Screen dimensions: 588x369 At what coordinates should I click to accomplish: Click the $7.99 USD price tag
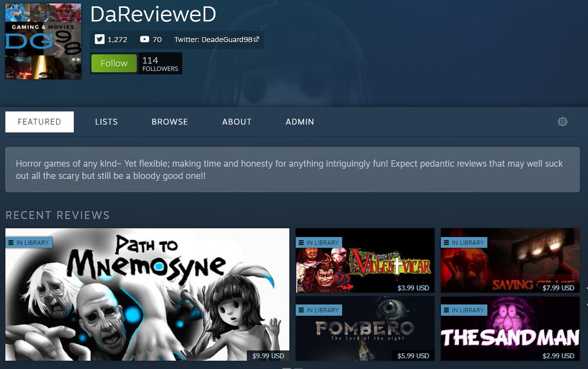click(558, 288)
